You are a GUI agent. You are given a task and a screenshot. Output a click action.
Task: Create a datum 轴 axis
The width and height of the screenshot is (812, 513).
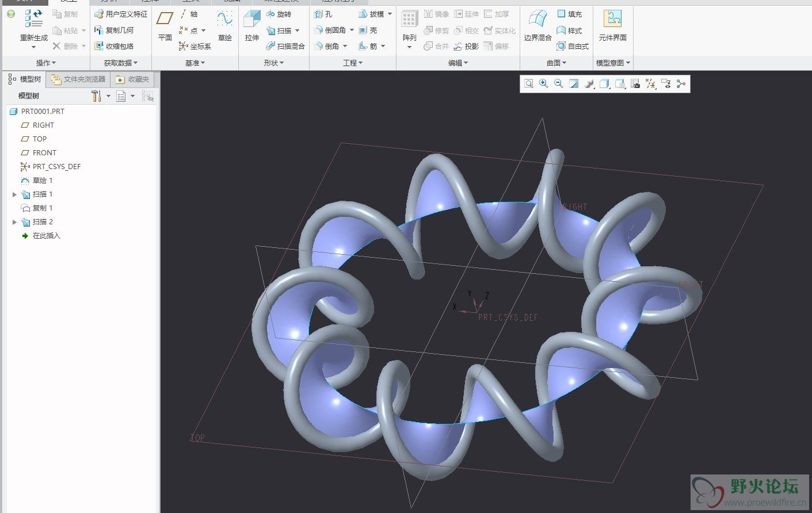pos(188,14)
